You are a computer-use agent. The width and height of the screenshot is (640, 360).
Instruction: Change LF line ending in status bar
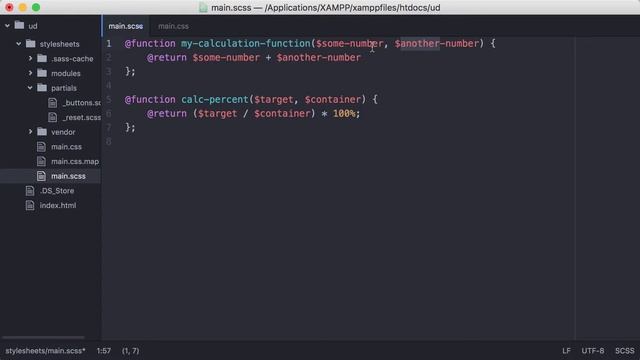566,351
